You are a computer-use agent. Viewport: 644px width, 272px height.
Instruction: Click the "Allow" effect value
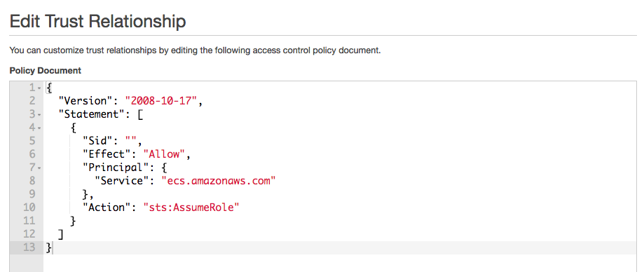(x=165, y=154)
